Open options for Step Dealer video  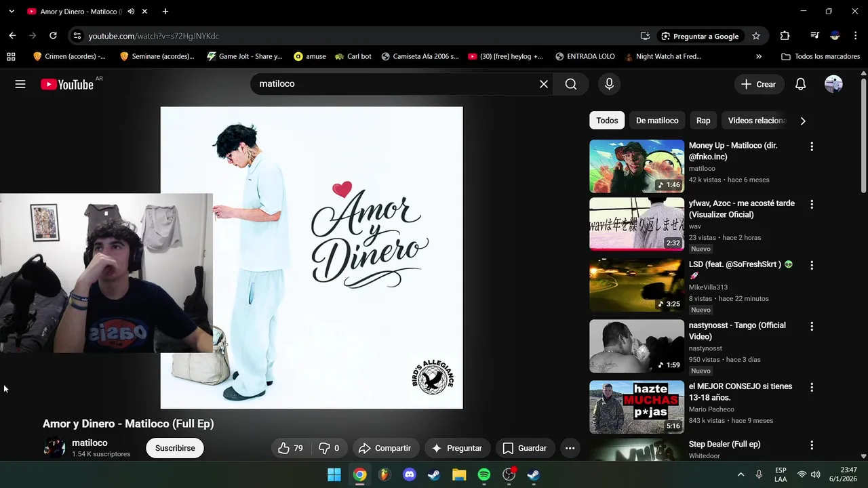pyautogui.click(x=812, y=445)
